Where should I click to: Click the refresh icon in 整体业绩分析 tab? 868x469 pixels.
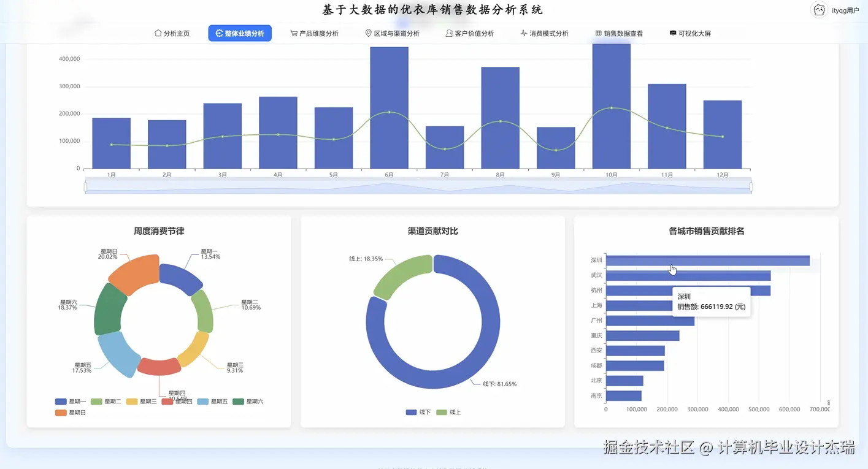[219, 33]
